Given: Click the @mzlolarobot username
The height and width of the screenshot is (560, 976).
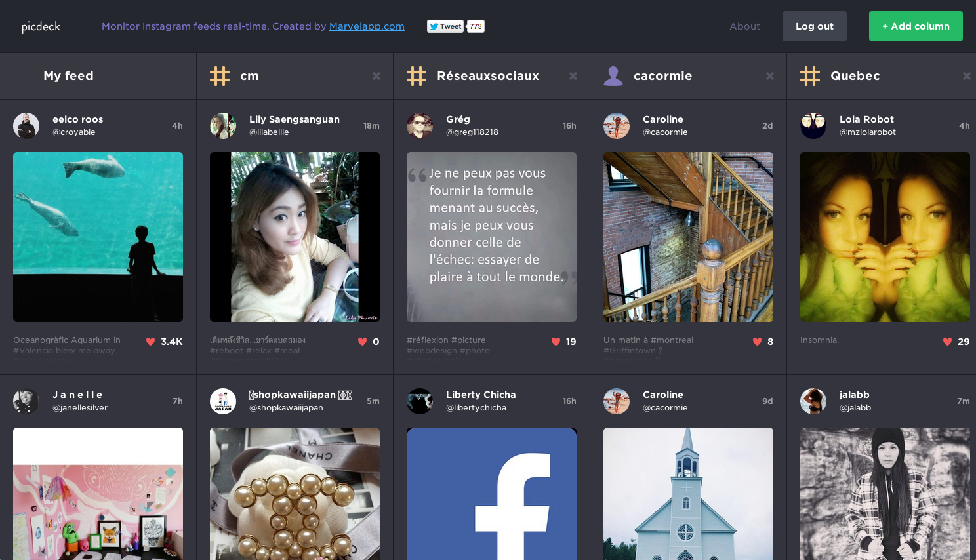Looking at the screenshot, I should coord(868,132).
